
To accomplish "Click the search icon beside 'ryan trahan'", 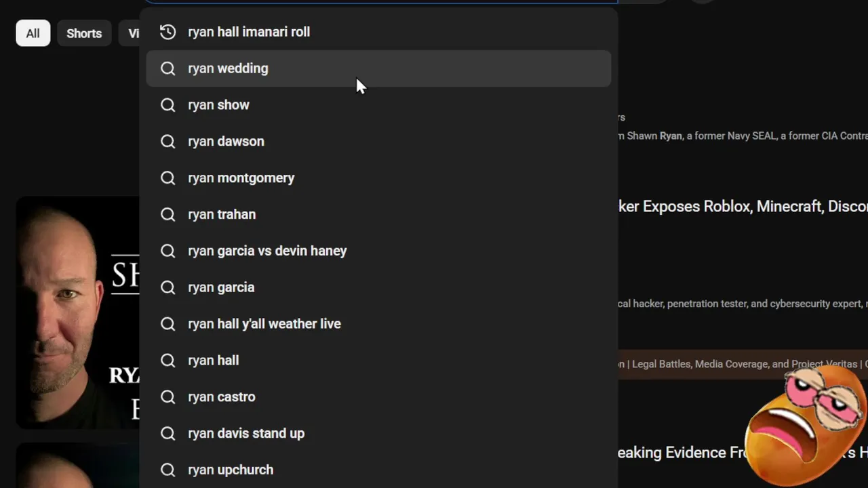I will pyautogui.click(x=167, y=214).
